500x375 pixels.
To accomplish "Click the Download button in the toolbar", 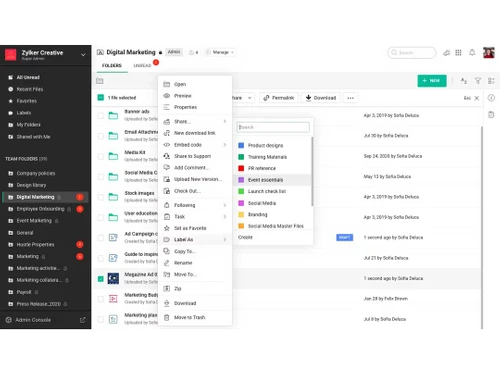I will pos(321,98).
